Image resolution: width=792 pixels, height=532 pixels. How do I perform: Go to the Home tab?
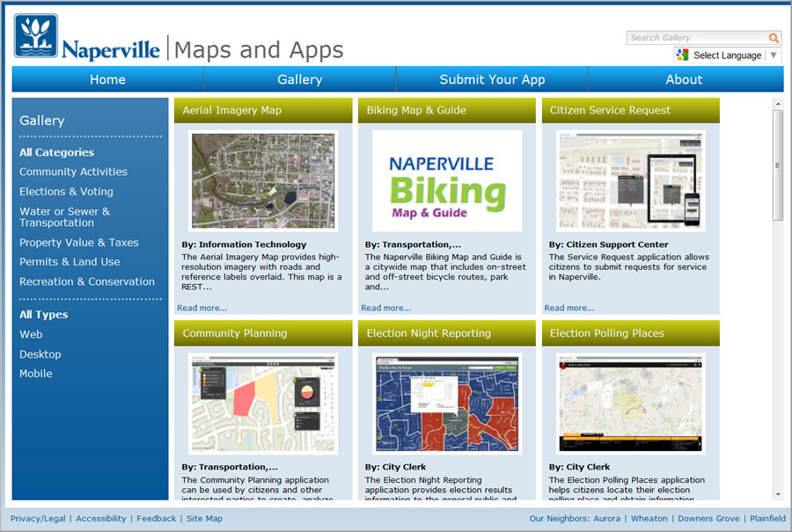[107, 79]
